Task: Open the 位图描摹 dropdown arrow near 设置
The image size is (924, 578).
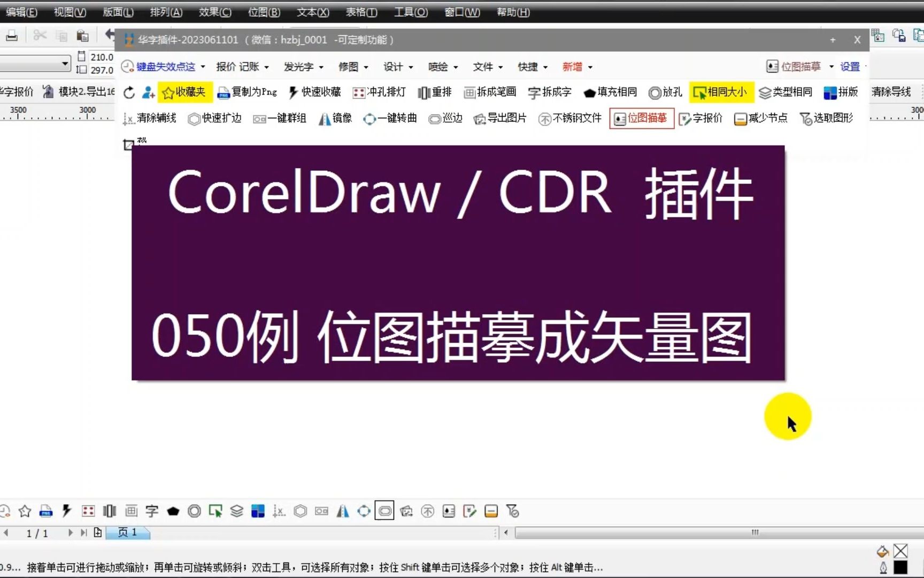Action: click(x=830, y=66)
